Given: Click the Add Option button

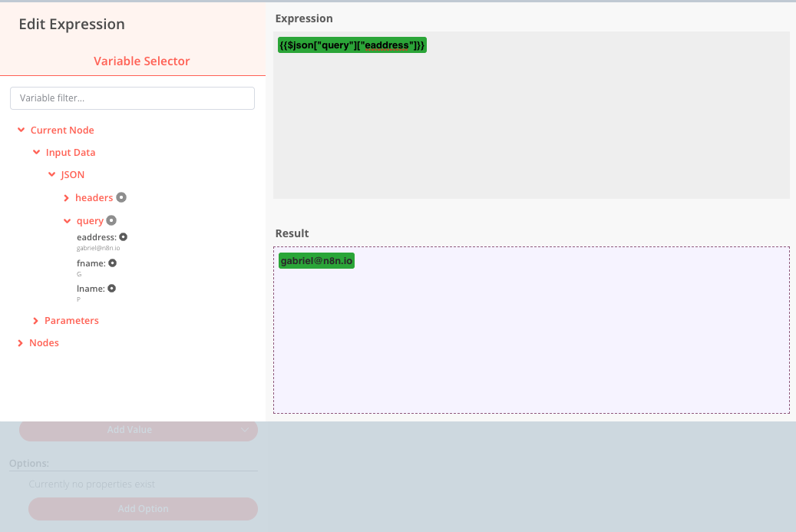Looking at the screenshot, I should pyautogui.click(x=142, y=508).
